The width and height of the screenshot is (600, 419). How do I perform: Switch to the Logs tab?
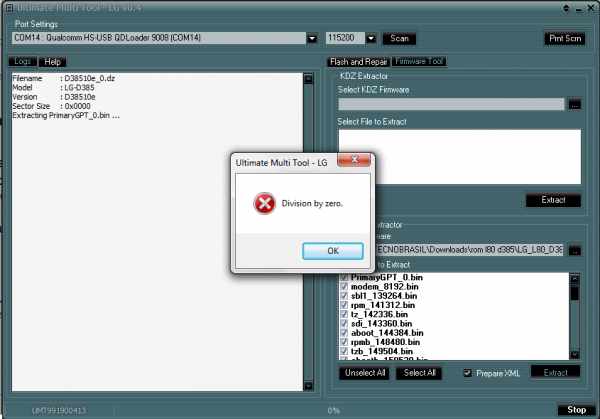(23, 62)
